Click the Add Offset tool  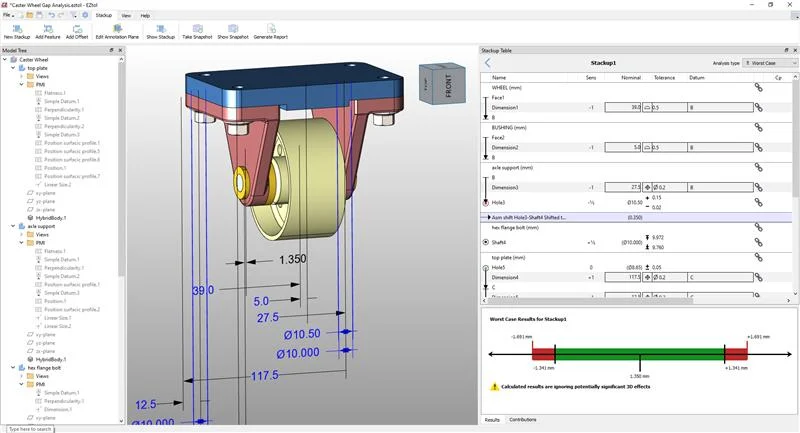[77, 32]
